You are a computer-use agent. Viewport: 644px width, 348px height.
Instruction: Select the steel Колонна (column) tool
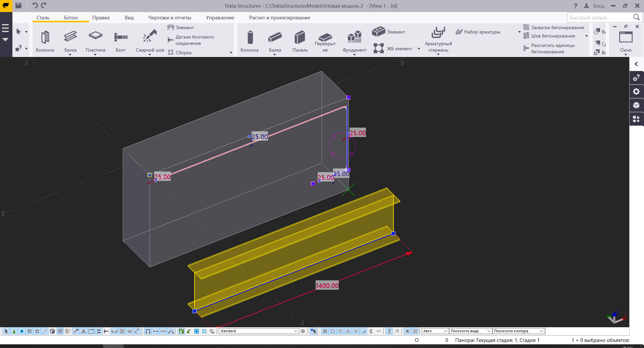point(45,38)
